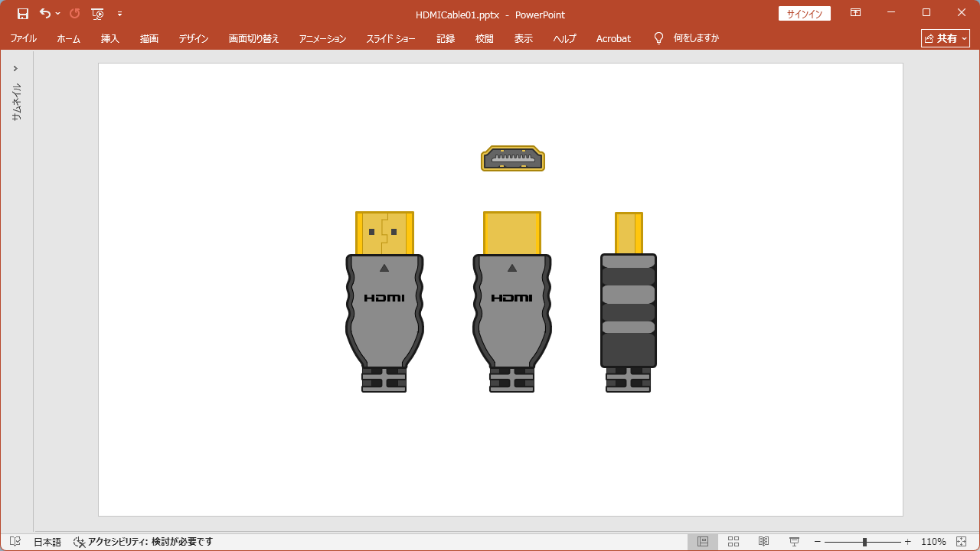This screenshot has height=551, width=980.
Task: Fit slide to current window icon
Action: 962,542
